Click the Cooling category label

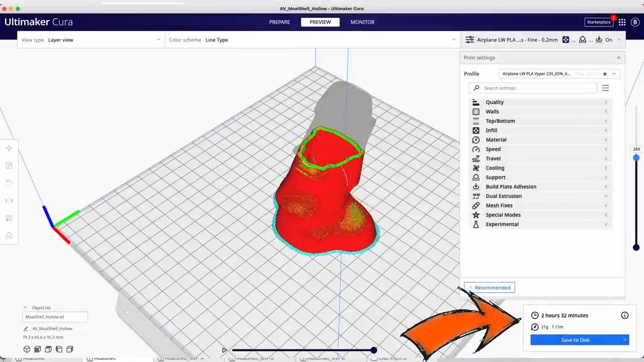pyautogui.click(x=495, y=168)
